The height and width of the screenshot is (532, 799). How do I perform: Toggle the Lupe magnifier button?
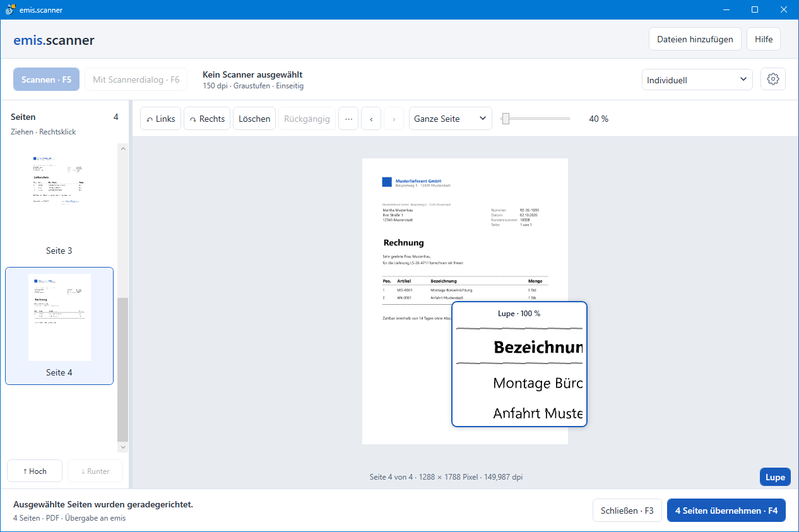pyautogui.click(x=775, y=477)
